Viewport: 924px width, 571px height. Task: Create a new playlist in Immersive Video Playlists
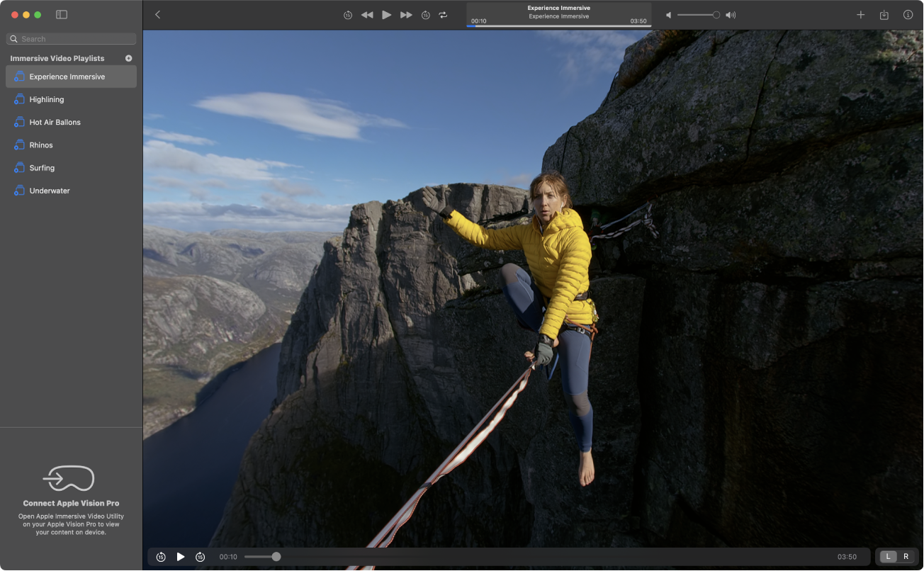click(128, 58)
